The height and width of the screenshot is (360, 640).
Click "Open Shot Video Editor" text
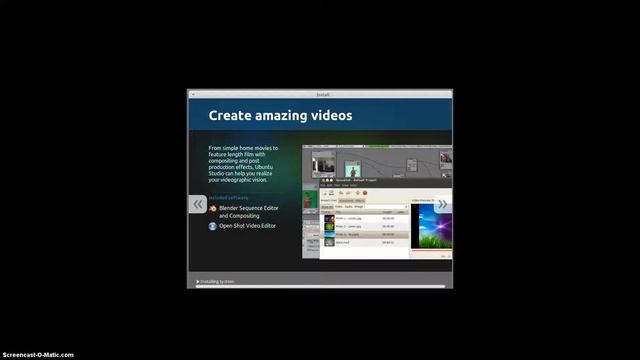pyautogui.click(x=247, y=226)
